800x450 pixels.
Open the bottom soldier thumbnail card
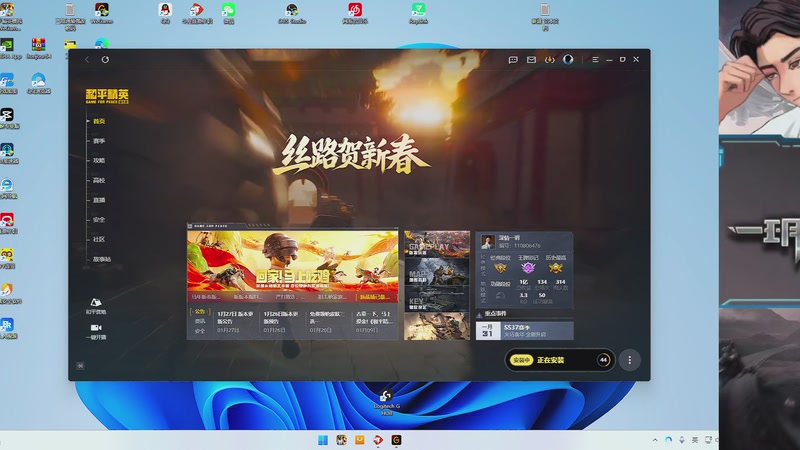click(x=437, y=327)
